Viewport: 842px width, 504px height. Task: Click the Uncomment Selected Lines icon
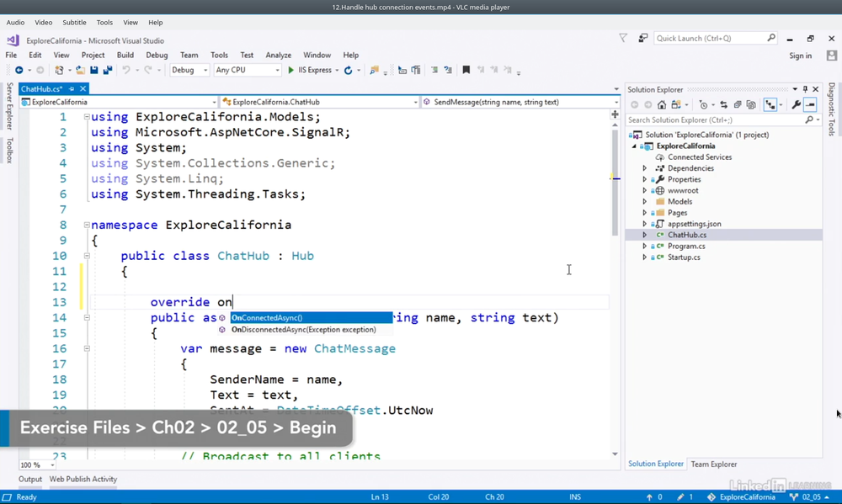448,70
